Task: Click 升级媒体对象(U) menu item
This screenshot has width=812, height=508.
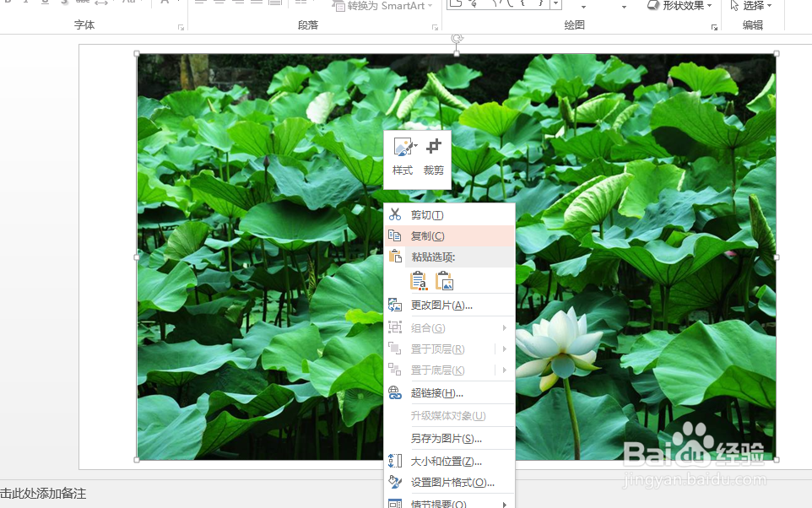Action: pos(450,415)
